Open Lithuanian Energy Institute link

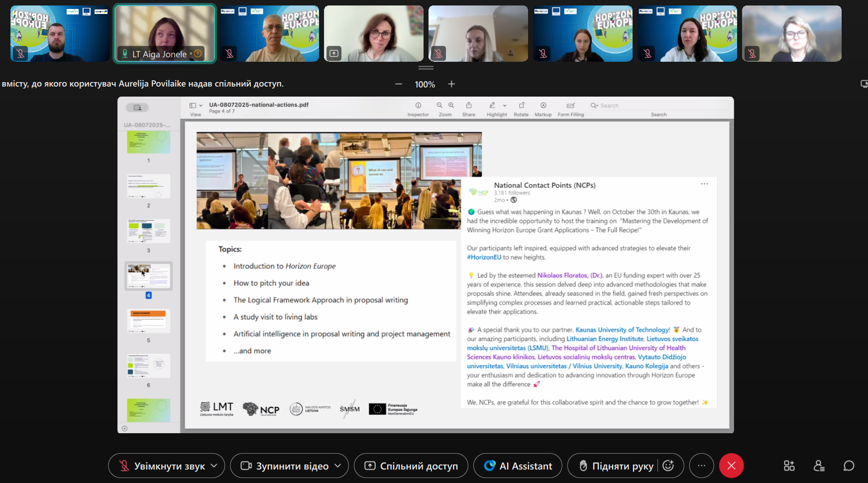(x=605, y=339)
